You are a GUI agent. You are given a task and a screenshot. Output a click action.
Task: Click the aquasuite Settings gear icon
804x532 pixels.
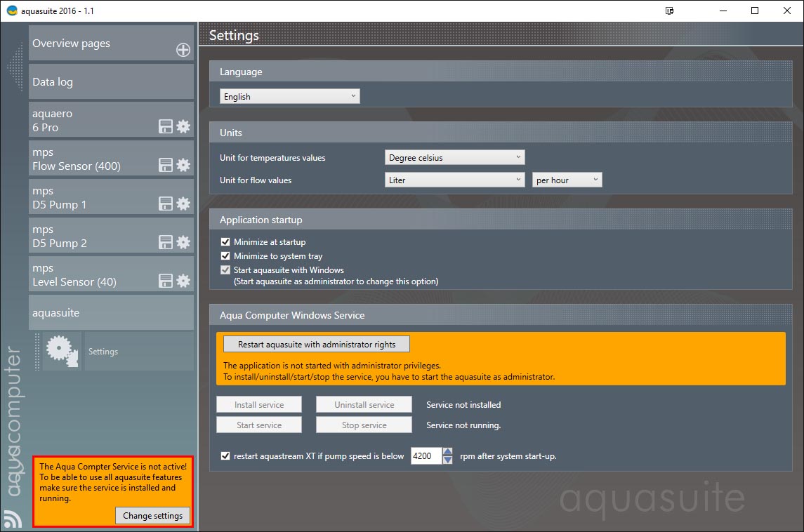62,351
